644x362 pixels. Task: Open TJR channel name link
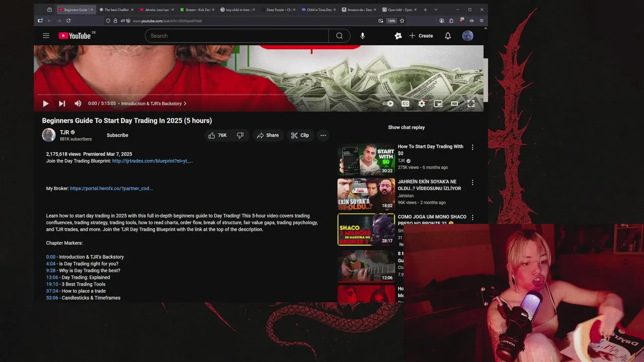64,132
